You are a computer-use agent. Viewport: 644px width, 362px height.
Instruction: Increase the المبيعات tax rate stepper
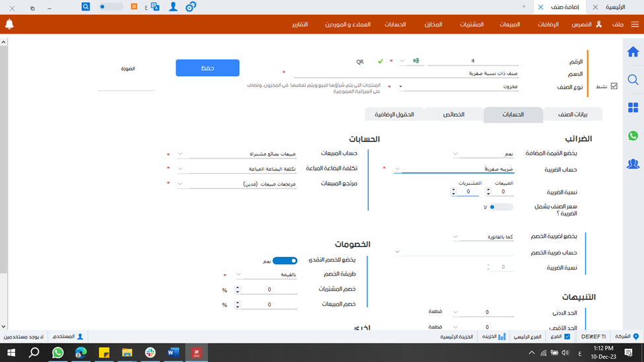point(488,190)
